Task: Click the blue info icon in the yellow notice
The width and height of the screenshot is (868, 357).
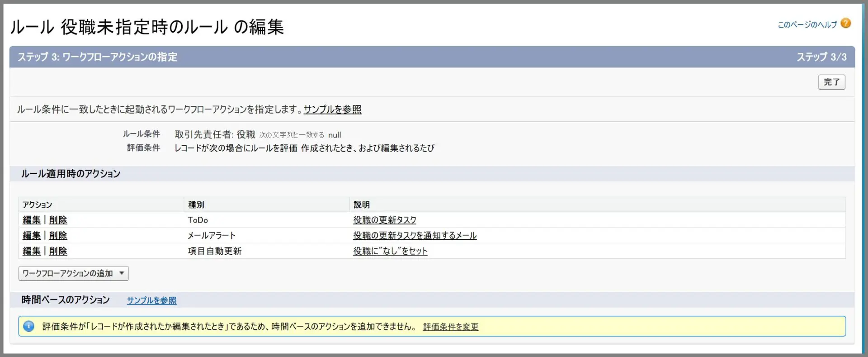Action: (x=28, y=326)
